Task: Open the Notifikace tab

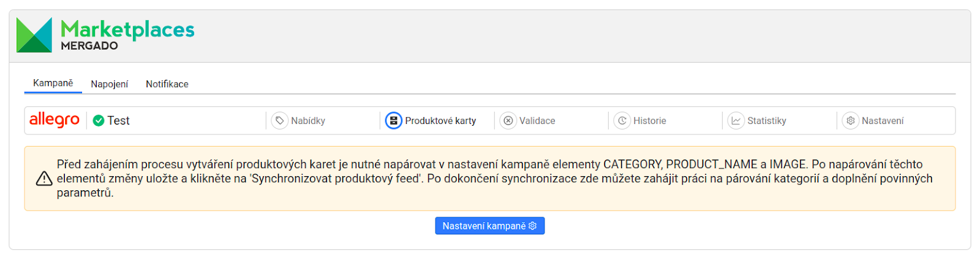Action: tap(167, 84)
